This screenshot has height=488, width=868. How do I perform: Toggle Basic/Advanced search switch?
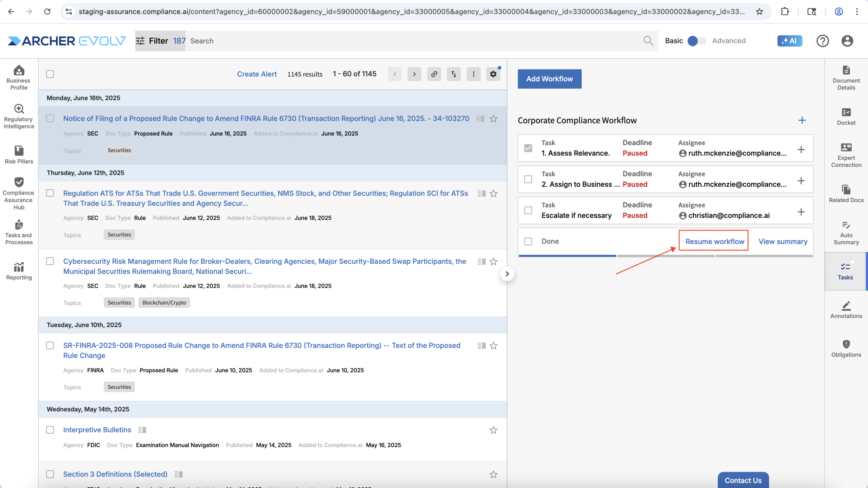coord(696,41)
